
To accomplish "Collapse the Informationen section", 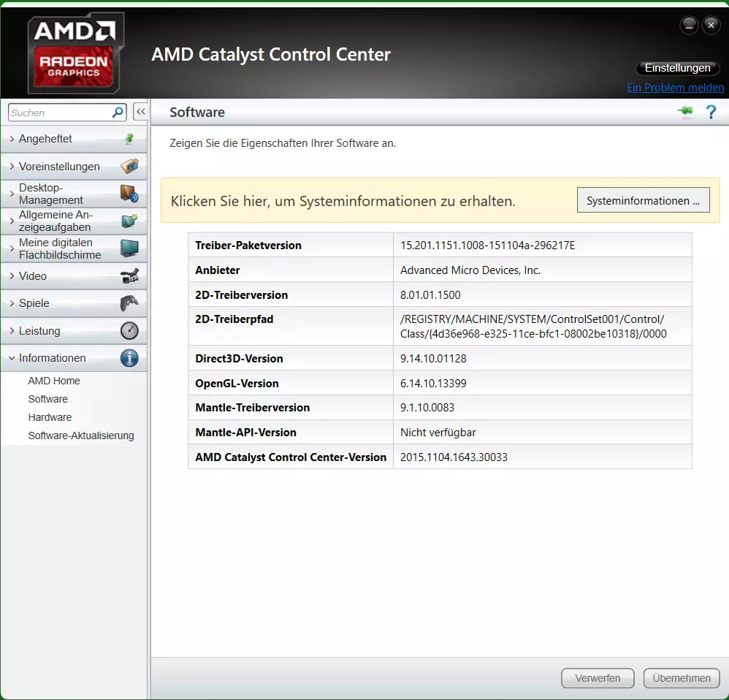I will [74, 358].
